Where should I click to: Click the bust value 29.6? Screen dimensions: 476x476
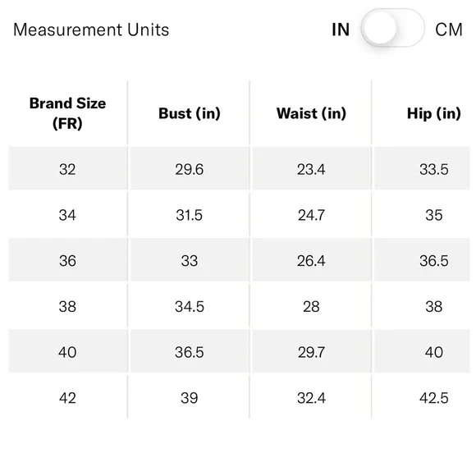tap(189, 169)
